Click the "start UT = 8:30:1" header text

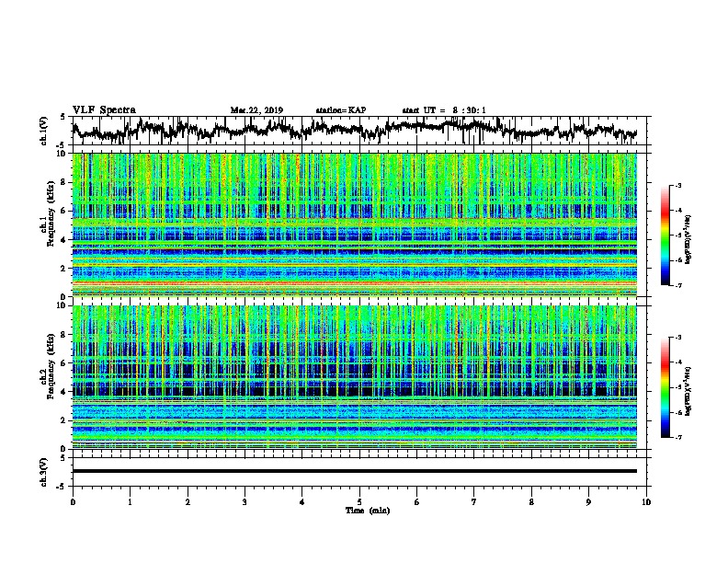coord(444,110)
